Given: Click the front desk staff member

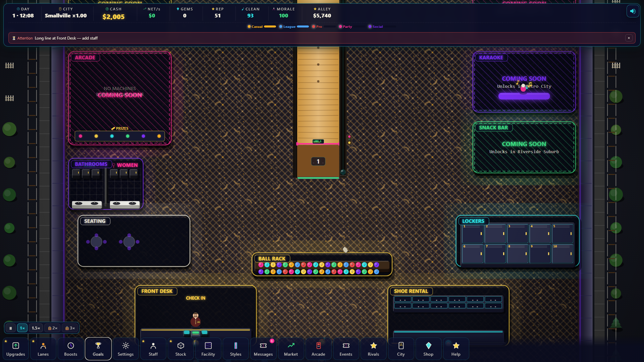Looking at the screenshot, I should tap(196, 320).
